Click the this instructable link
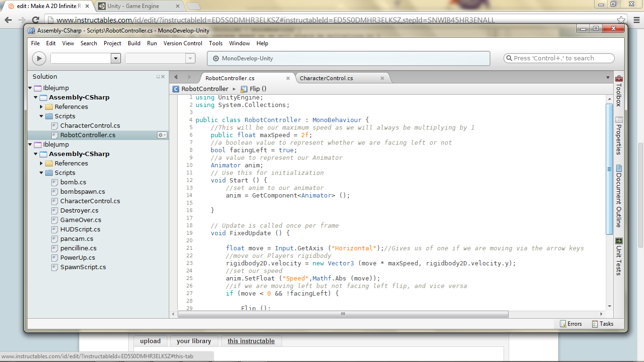 [x=251, y=341]
